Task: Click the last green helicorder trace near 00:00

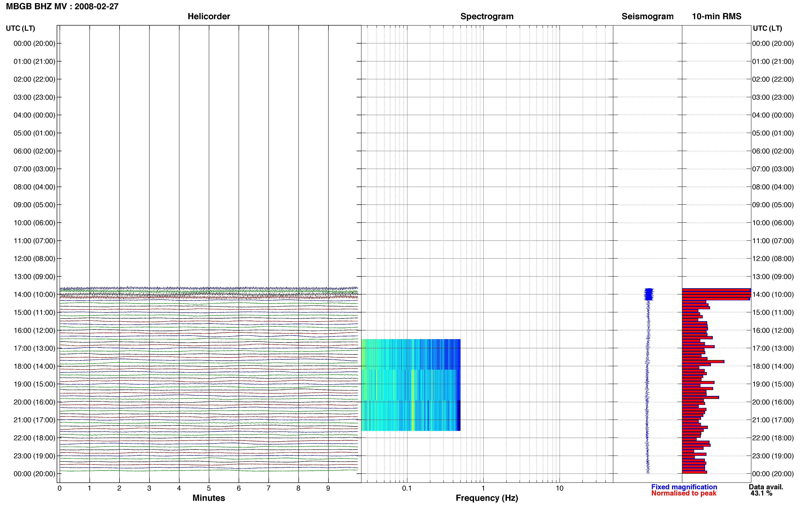Action: coord(208,471)
